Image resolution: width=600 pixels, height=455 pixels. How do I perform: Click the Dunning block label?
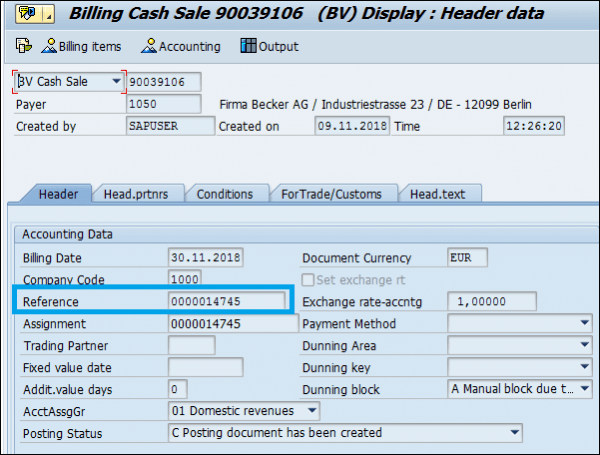coord(341,390)
